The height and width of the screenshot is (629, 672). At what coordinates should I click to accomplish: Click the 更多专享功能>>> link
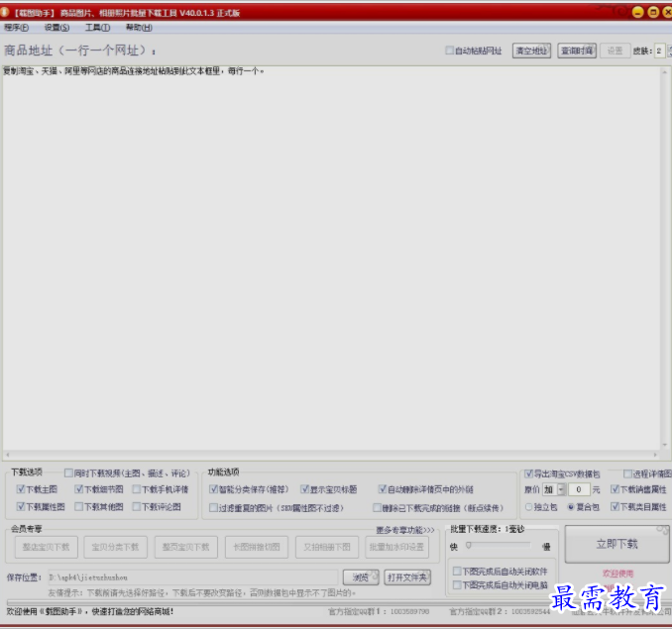[x=405, y=530]
